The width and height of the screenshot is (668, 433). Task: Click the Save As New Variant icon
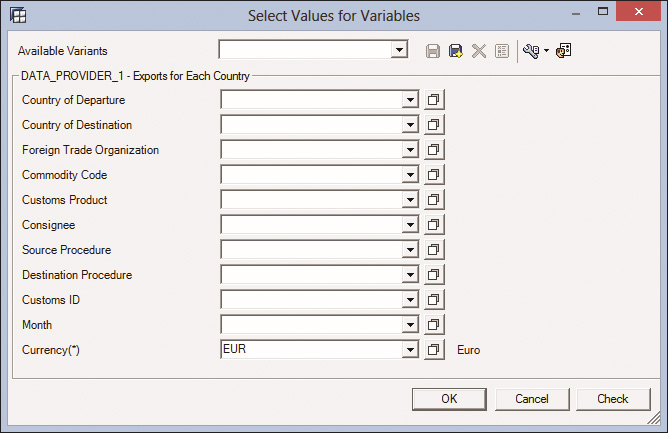pos(456,51)
